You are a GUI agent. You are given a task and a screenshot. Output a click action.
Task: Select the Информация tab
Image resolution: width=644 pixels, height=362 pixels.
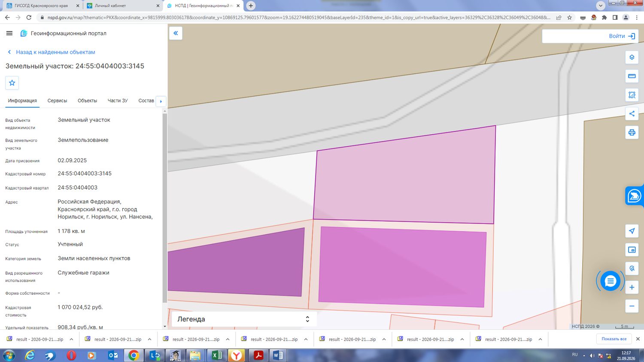(22, 101)
